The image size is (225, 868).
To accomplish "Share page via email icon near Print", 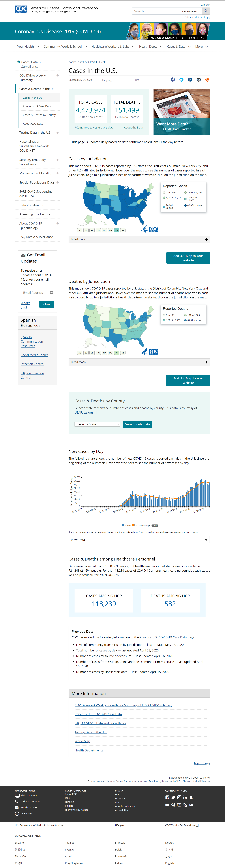I will click(199, 80).
